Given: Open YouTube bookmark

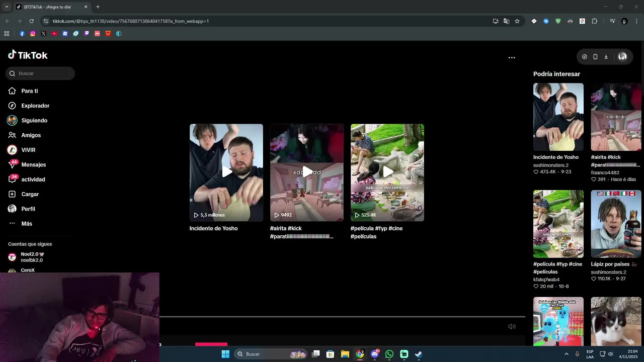Looking at the screenshot, I should point(54,34).
